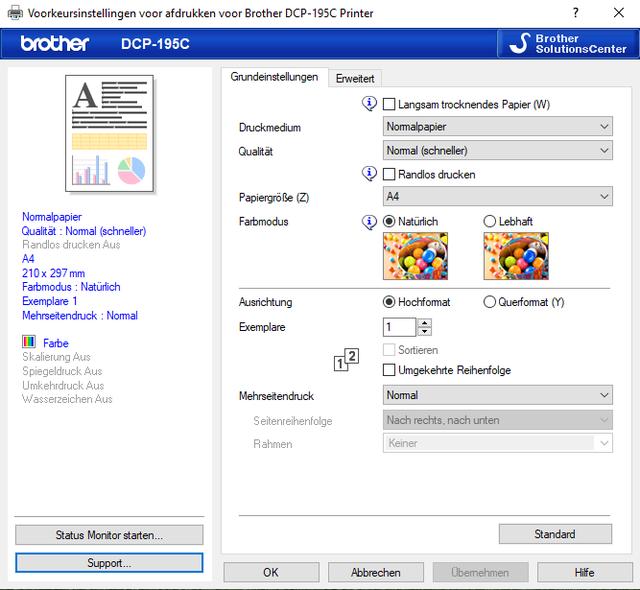Check the Umgekehrte Reihenfolge option
This screenshot has height=590, width=640.
point(390,370)
